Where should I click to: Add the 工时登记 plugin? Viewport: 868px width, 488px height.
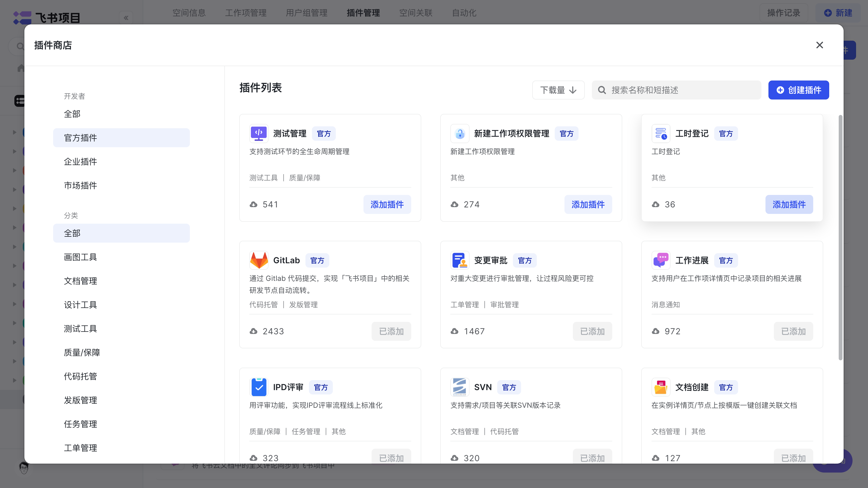click(789, 204)
